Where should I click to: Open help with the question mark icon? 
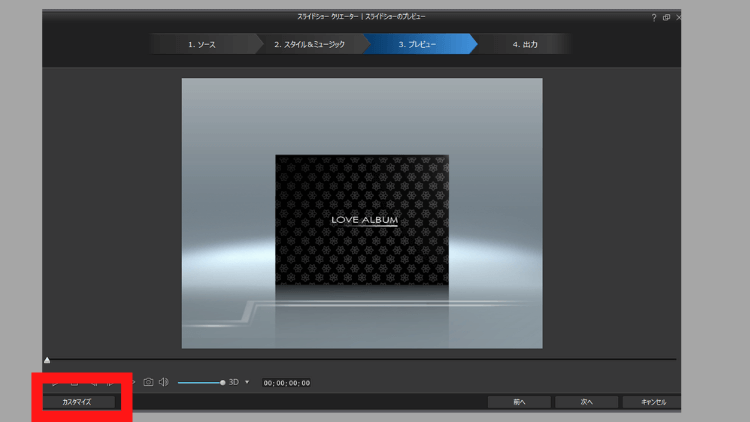pyautogui.click(x=654, y=18)
